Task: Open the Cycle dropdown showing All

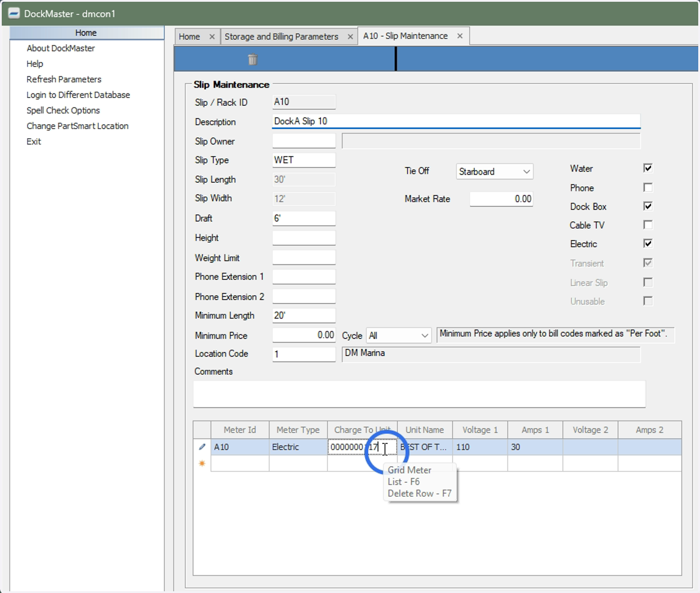Action: coord(399,336)
